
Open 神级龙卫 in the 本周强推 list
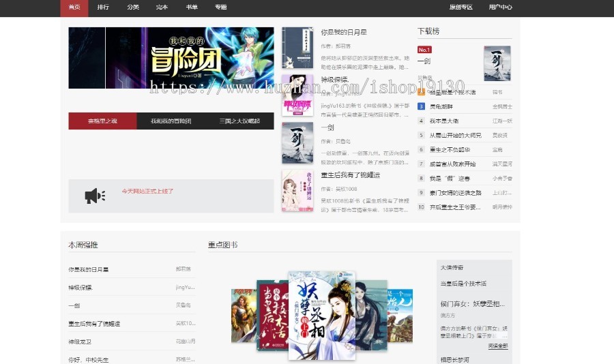click(x=80, y=342)
